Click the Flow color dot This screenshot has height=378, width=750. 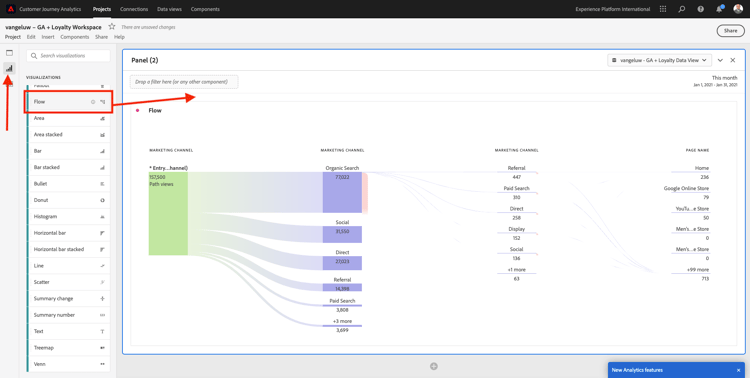[x=138, y=111]
